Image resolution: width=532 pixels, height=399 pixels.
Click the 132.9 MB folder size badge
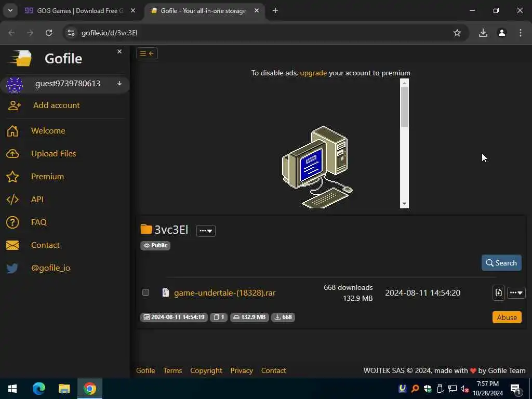(x=249, y=317)
